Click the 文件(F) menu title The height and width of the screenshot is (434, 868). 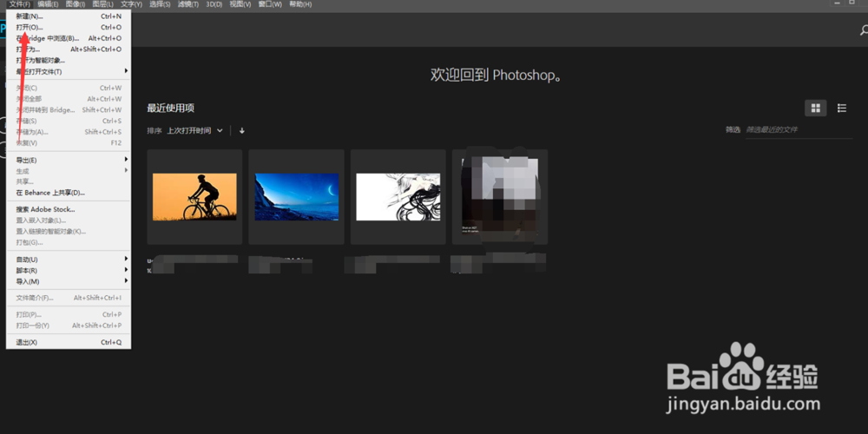click(20, 4)
